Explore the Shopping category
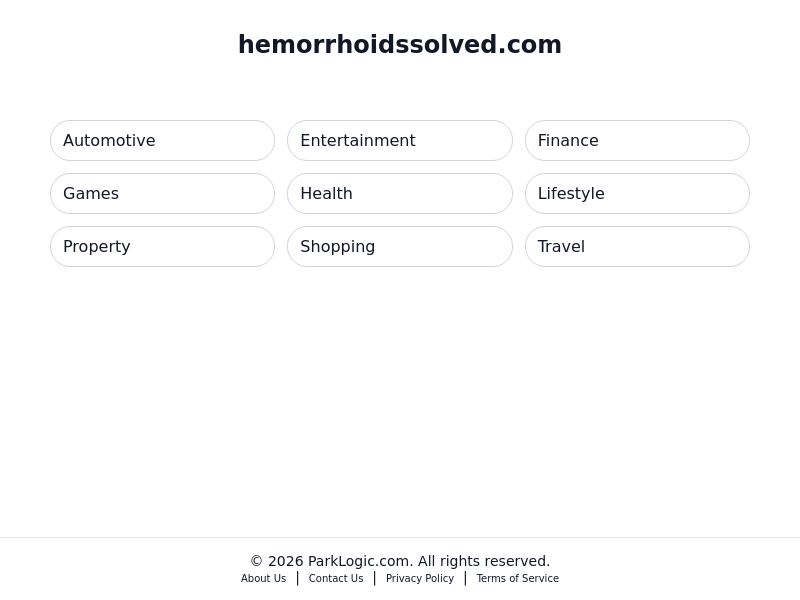Image resolution: width=800 pixels, height=600 pixels. (x=400, y=246)
